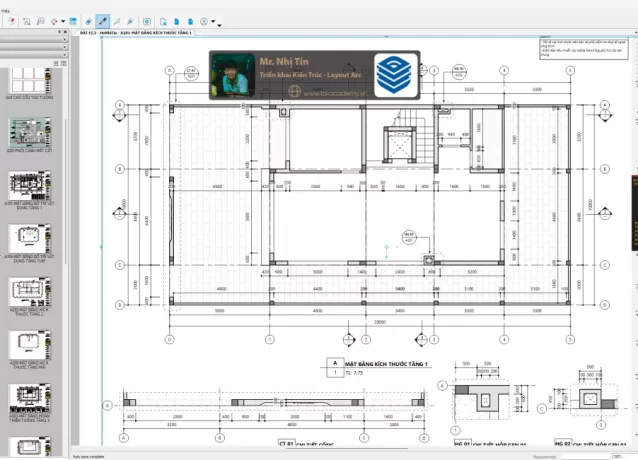Open the A101 MẶT BẰNG BỐ TRÍ VẬT DỤNG TẦNG 1 page
The height and width of the screenshot is (460, 638).
tap(29, 185)
